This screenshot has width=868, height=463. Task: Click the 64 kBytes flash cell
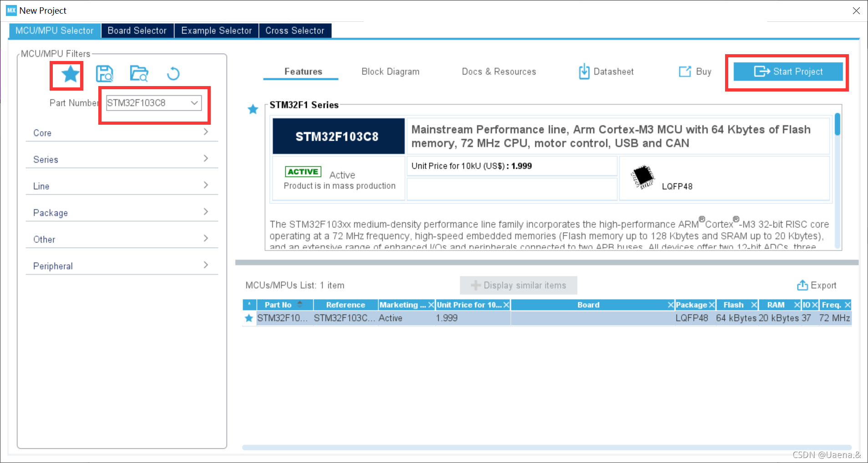[736, 318]
